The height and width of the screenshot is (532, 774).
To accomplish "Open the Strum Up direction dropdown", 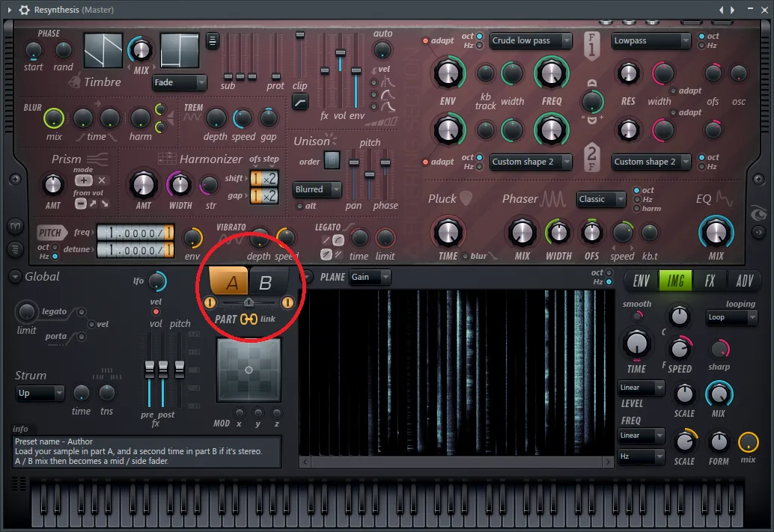I will [40, 394].
